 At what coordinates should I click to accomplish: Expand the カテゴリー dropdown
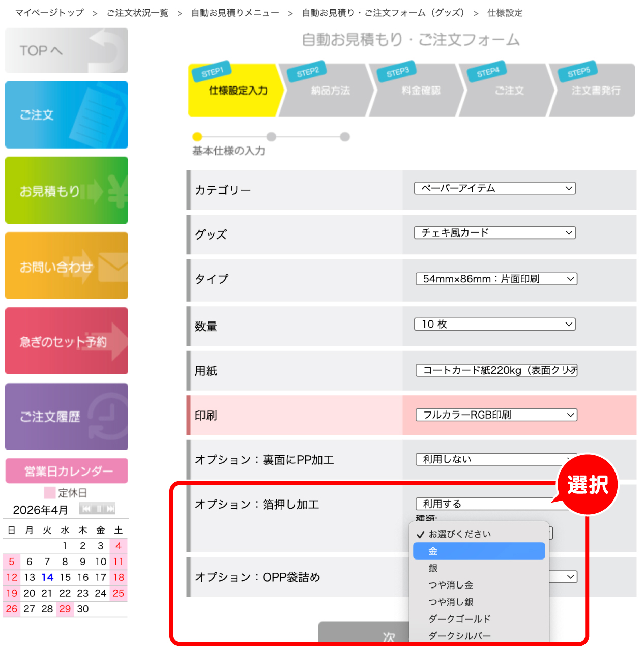tap(494, 188)
